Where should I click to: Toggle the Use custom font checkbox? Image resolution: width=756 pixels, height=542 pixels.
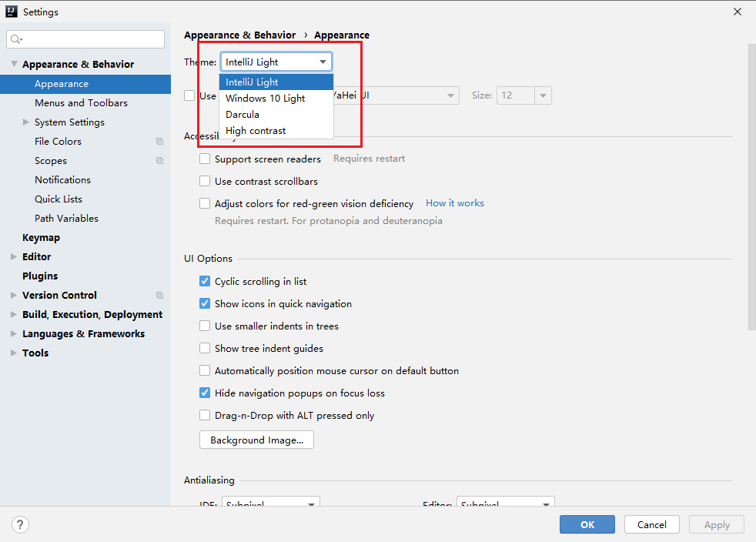pyautogui.click(x=189, y=95)
